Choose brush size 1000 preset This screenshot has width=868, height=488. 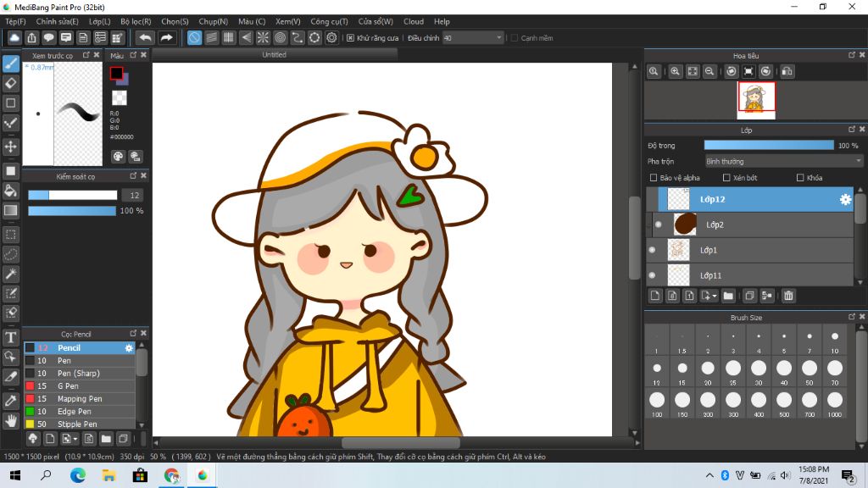tap(835, 404)
